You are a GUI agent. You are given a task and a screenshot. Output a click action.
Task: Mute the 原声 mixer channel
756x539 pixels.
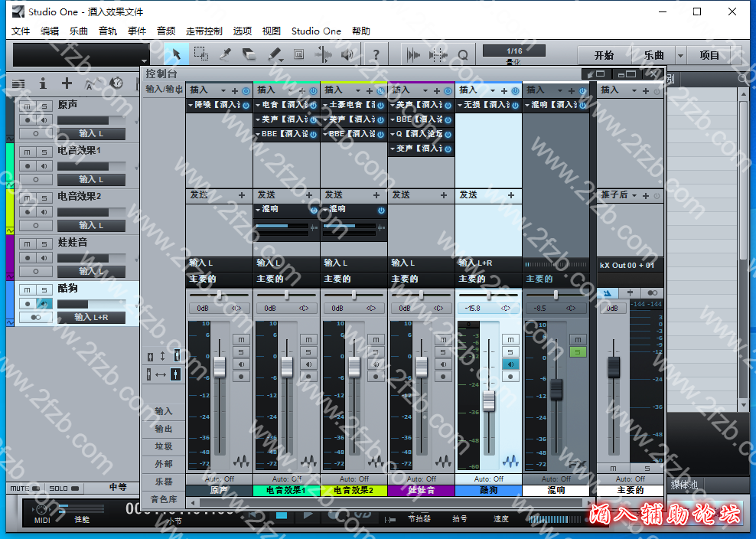241,340
